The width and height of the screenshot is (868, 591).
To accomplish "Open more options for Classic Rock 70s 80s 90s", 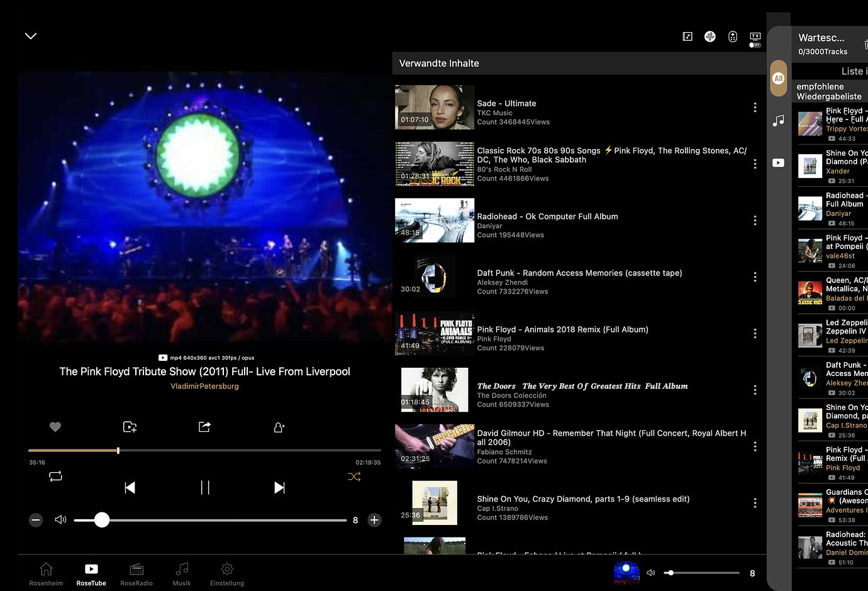I will (x=755, y=164).
